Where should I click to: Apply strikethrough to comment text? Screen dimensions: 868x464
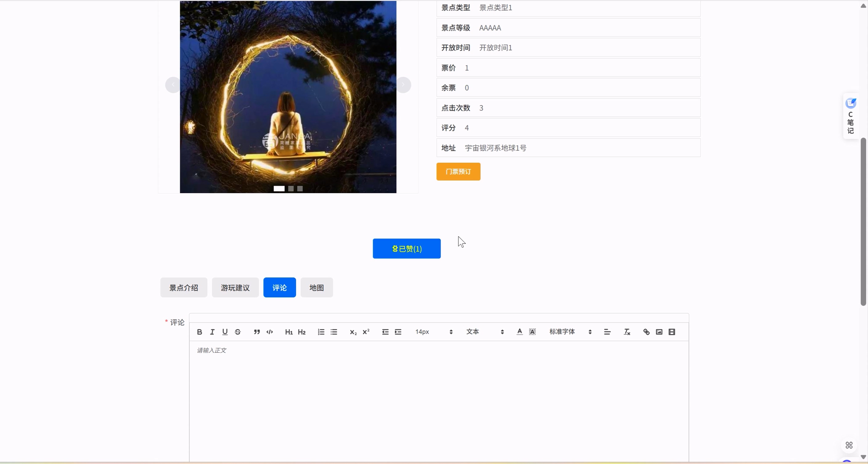[238, 332]
